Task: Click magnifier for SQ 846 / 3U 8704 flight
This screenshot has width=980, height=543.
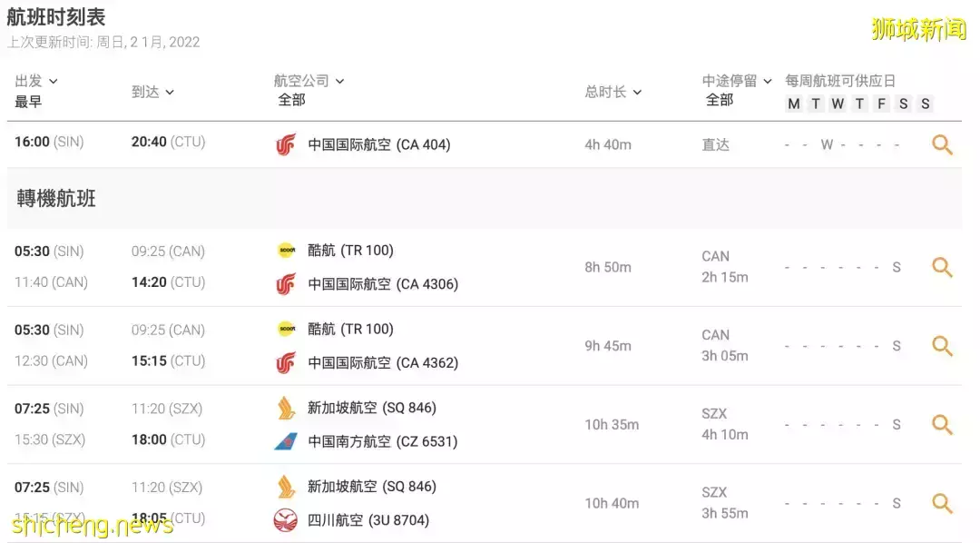Action: pyautogui.click(x=942, y=504)
